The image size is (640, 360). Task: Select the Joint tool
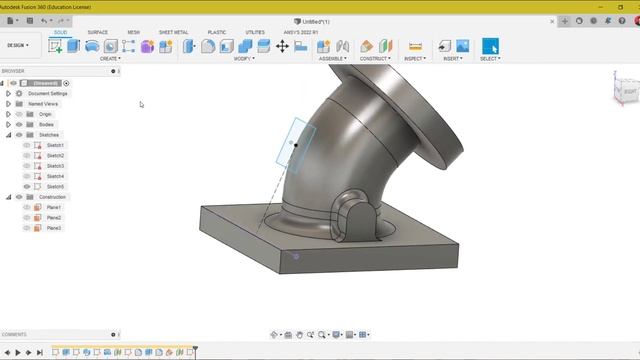[x=342, y=46]
